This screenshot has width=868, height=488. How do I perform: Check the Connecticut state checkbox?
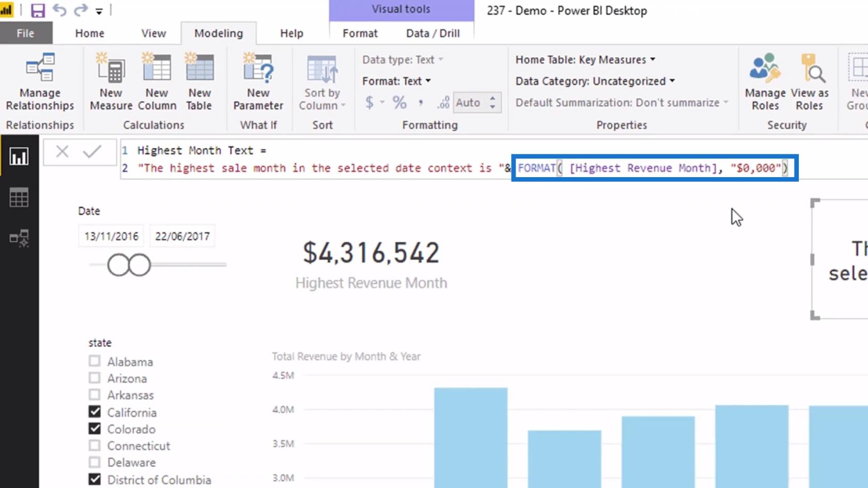(95, 445)
